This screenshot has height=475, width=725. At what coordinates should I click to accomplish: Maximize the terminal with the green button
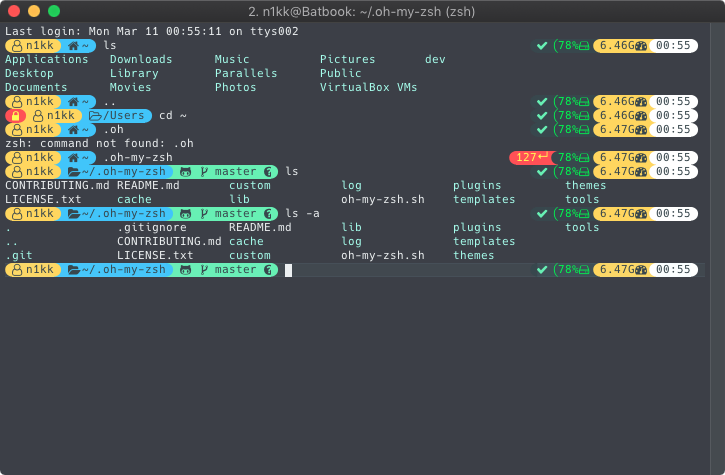pyautogui.click(x=54, y=11)
